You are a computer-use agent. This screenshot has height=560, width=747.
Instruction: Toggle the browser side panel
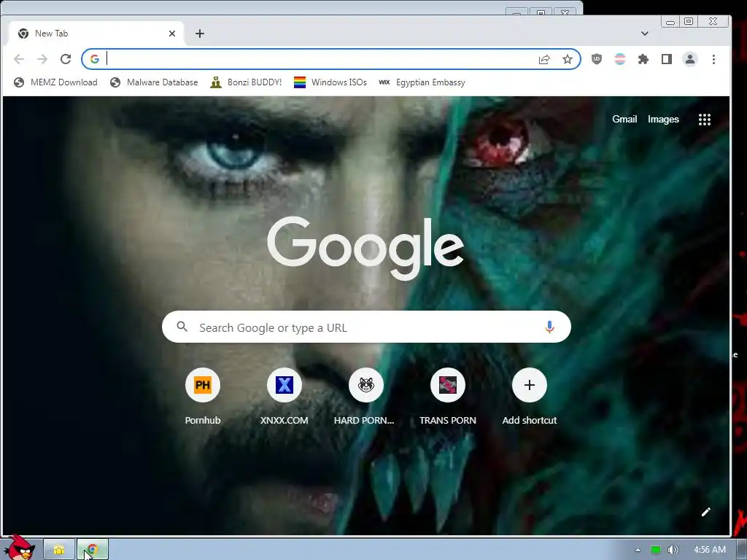pyautogui.click(x=667, y=59)
